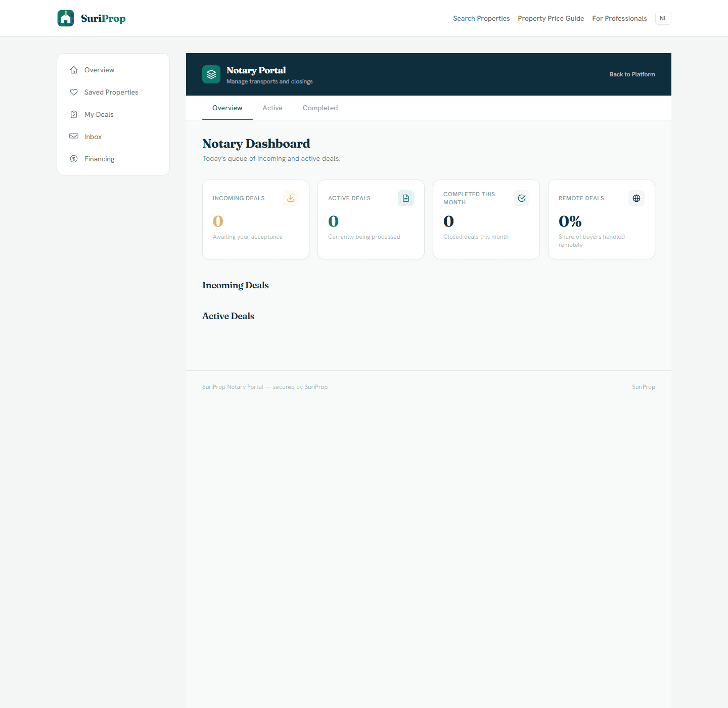
Task: Click 'Currently being processed' caption
Action: [364, 237]
